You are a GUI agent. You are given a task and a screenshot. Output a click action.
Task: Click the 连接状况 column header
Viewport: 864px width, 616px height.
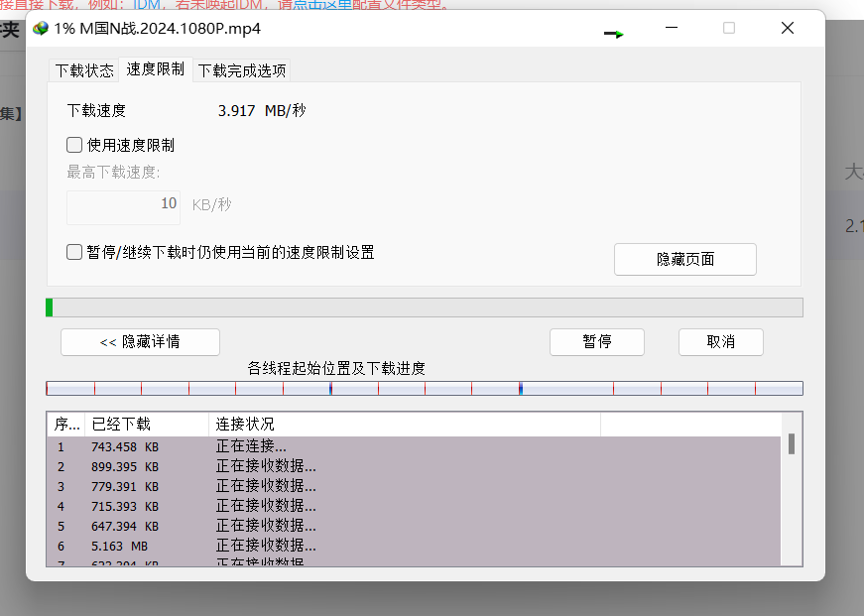pyautogui.click(x=403, y=425)
